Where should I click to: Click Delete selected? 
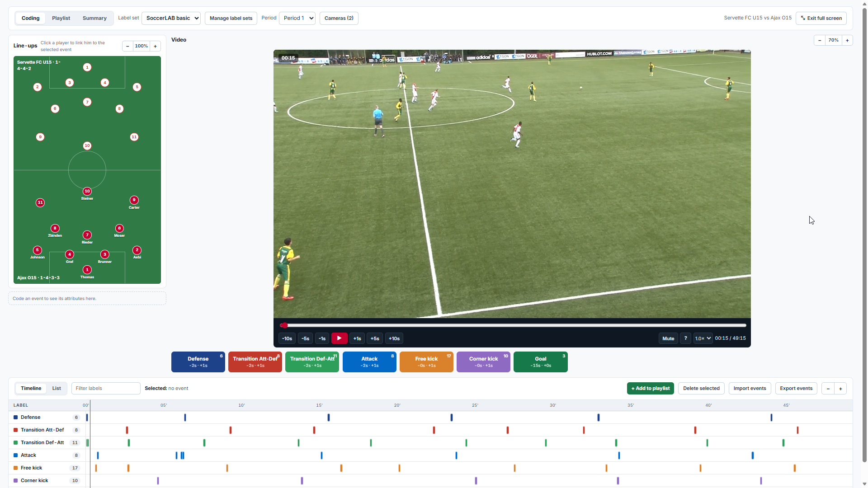click(x=701, y=389)
